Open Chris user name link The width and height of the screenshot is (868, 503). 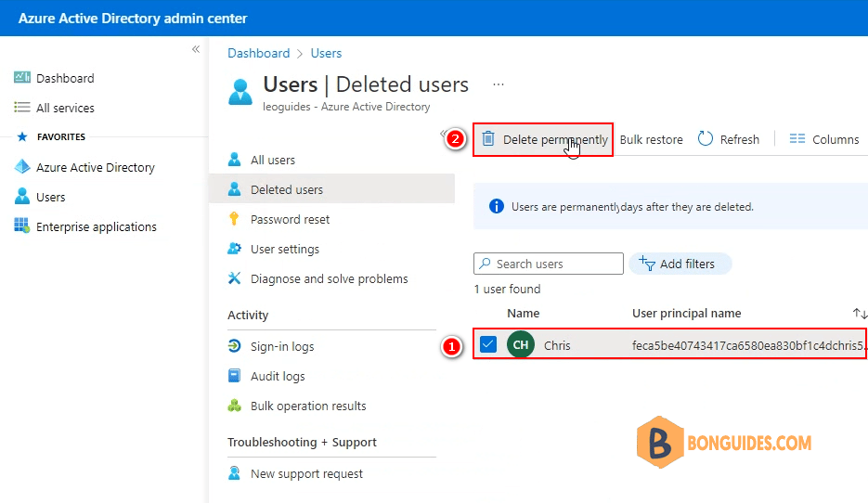(557, 346)
